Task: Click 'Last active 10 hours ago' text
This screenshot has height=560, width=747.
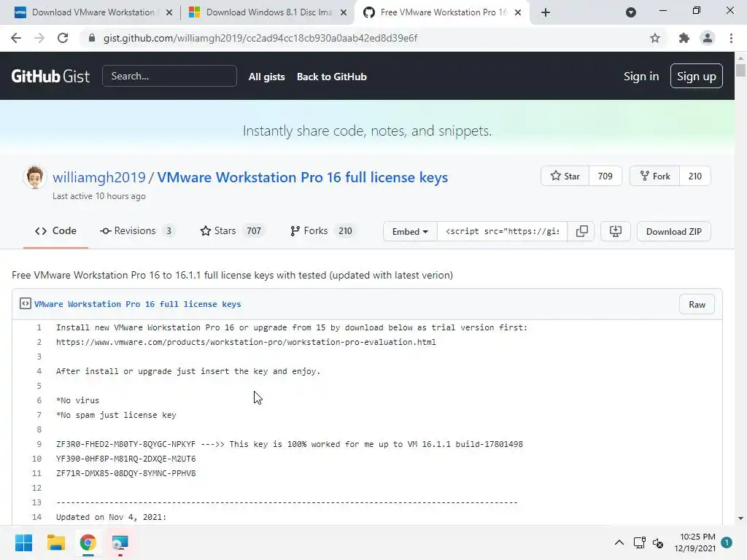Action: coord(99,196)
